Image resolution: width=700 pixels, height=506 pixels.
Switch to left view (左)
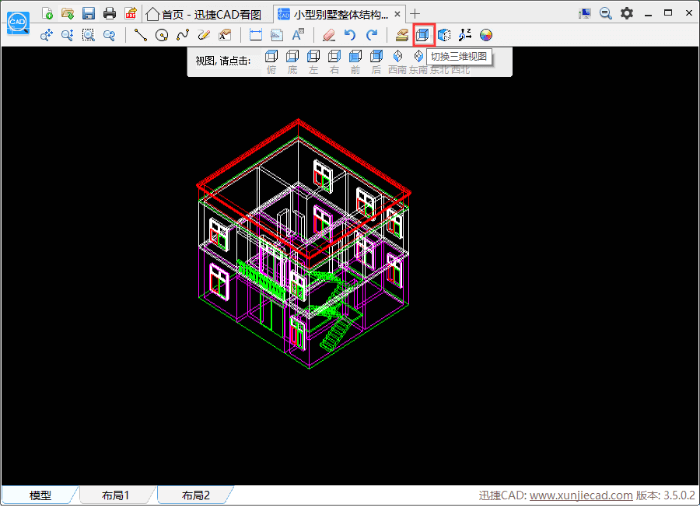coord(313,62)
